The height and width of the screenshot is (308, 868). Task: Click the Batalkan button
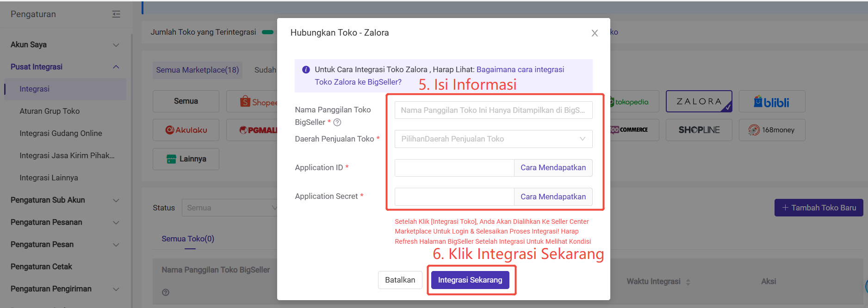(x=400, y=280)
